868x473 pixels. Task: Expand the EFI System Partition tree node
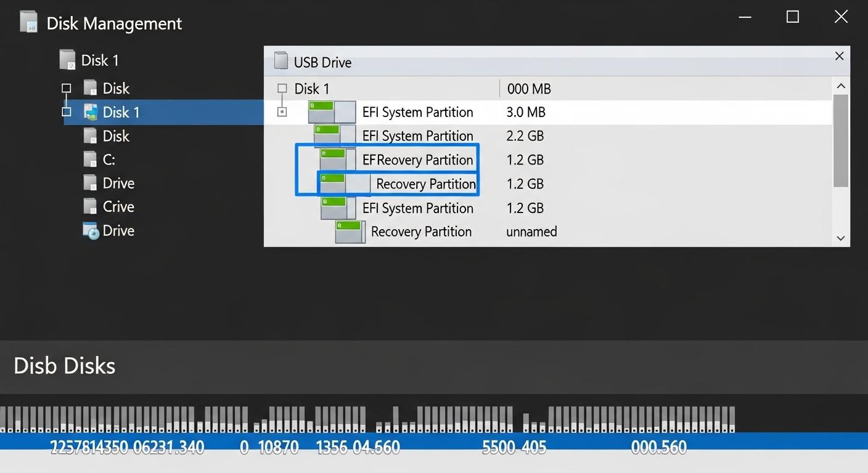tap(282, 111)
